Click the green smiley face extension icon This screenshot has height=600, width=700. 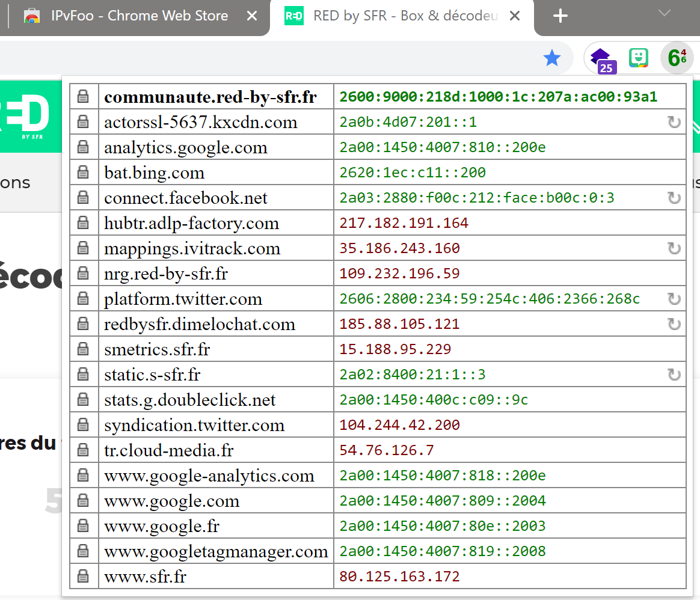click(638, 58)
